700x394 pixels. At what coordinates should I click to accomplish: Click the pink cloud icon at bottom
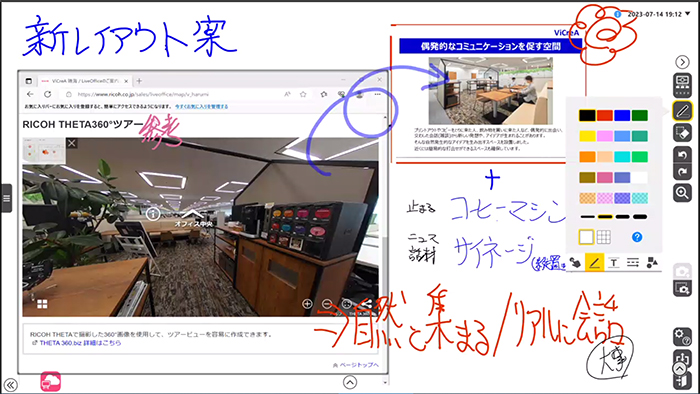click(x=50, y=382)
